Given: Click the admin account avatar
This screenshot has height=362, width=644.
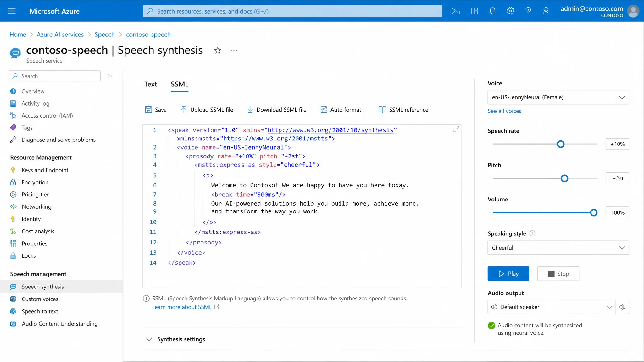Looking at the screenshot, I should tap(633, 11).
